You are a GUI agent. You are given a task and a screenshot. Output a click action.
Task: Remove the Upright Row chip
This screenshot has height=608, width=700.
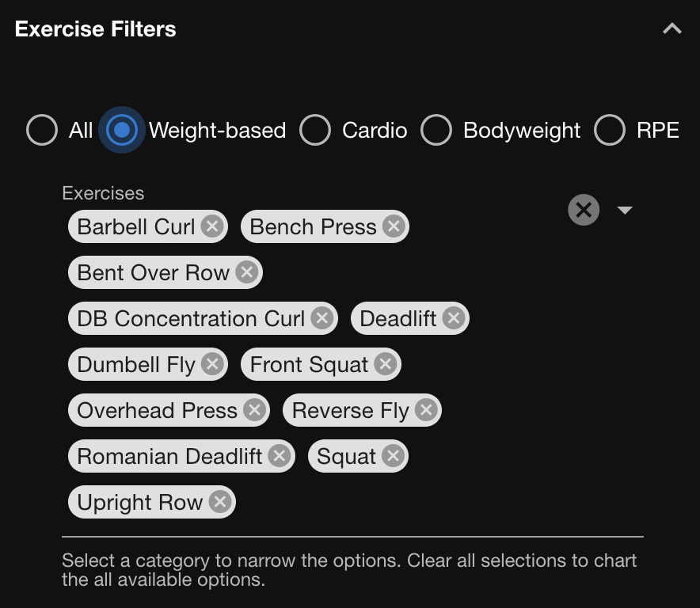tap(220, 503)
